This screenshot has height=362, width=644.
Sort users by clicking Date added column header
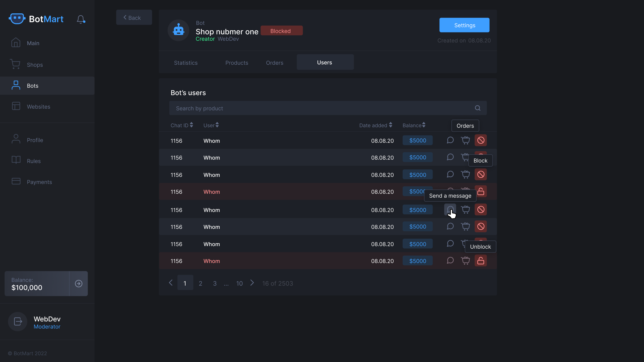375,125
